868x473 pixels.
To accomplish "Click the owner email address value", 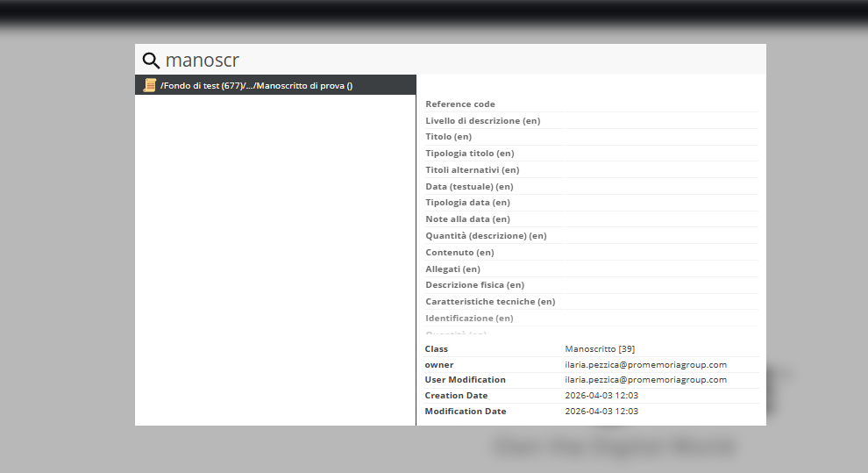I will (x=645, y=365).
